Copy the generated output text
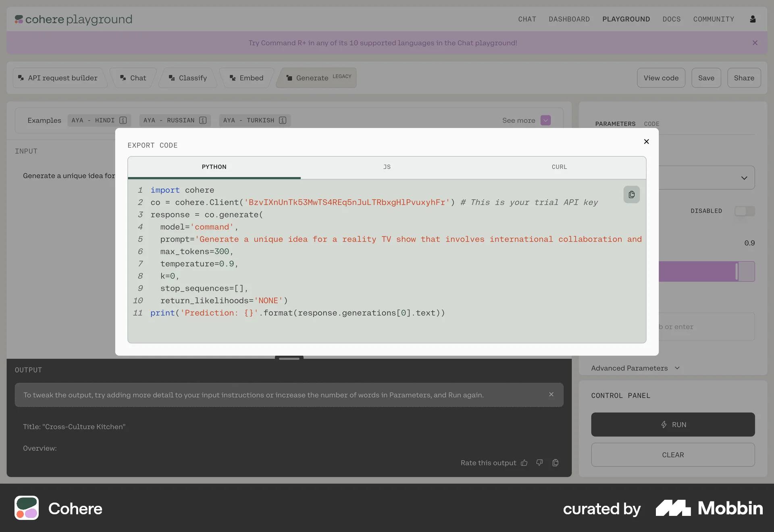Viewport: 774px width, 532px height. click(555, 463)
